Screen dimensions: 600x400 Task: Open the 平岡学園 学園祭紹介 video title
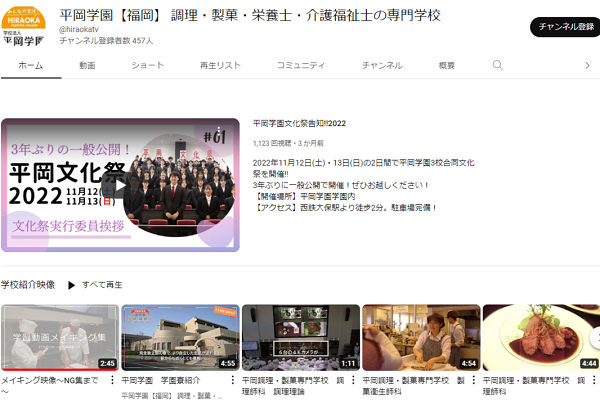pos(161,380)
